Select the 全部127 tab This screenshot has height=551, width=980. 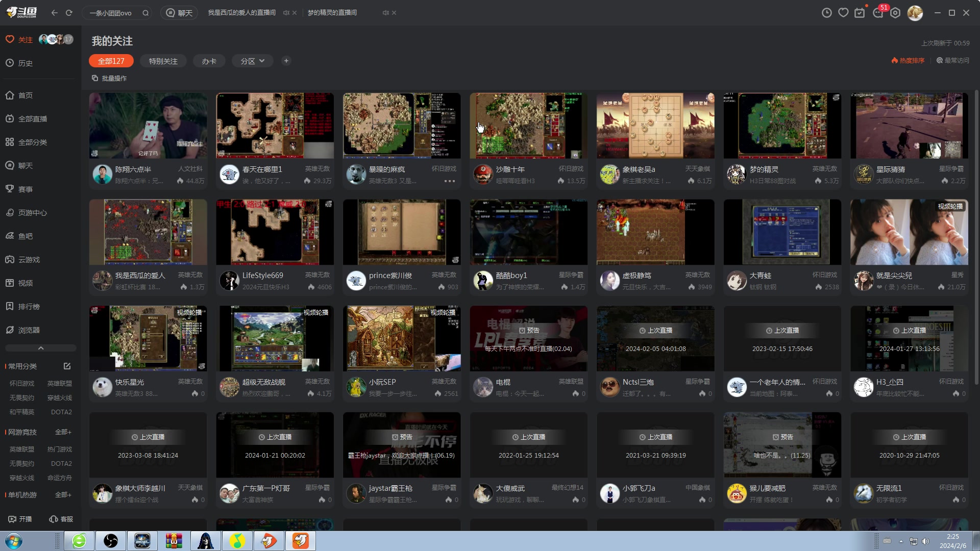click(111, 61)
